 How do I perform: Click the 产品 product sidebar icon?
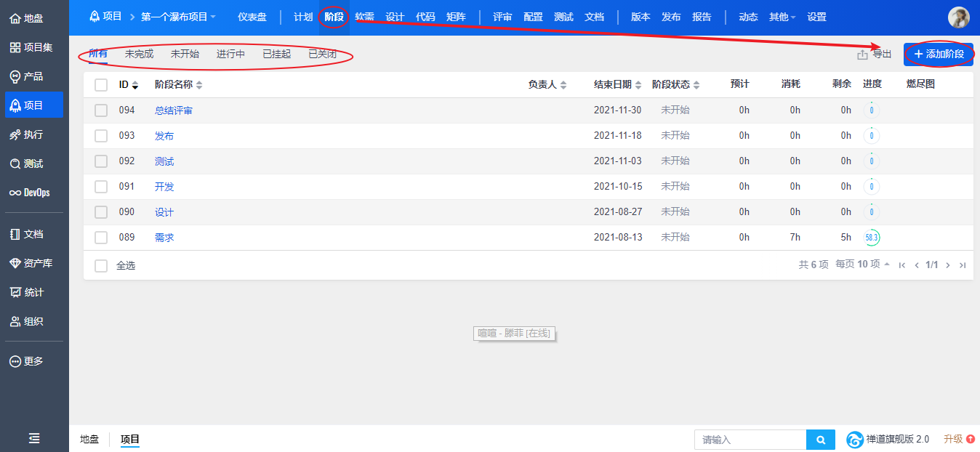click(x=15, y=77)
